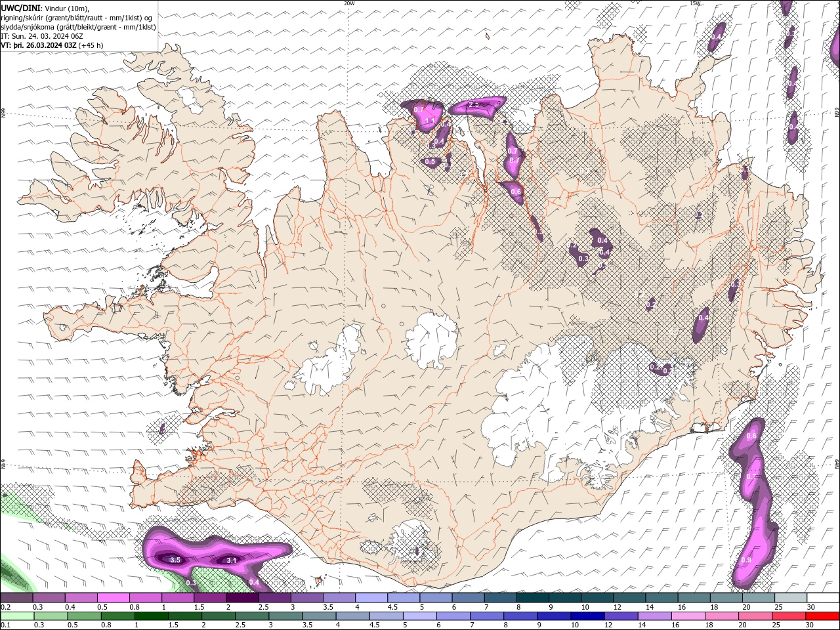Click the 'VT: þri. 26.03.2024 03Z' valid time
This screenshot has width=840, height=630.
(39, 45)
